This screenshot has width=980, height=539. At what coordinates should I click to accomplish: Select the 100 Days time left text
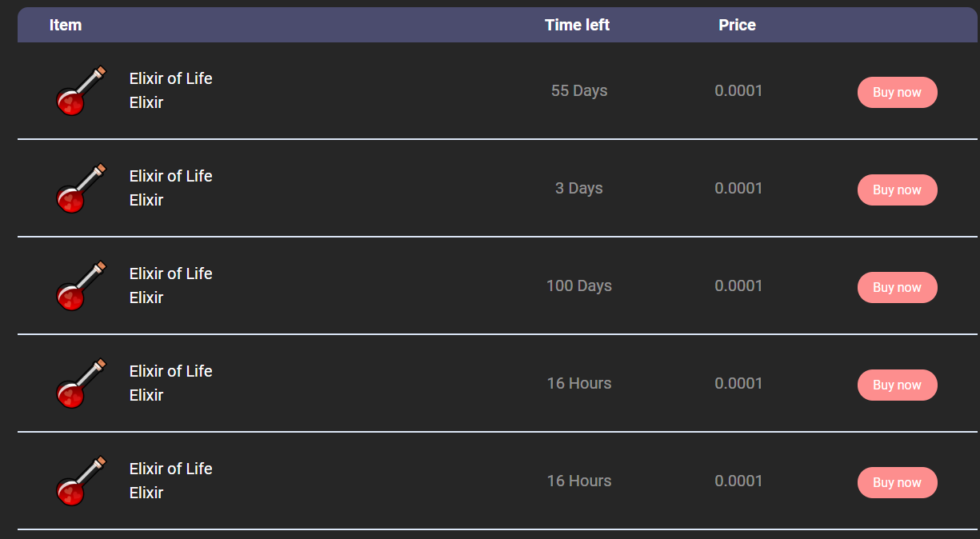pyautogui.click(x=579, y=286)
